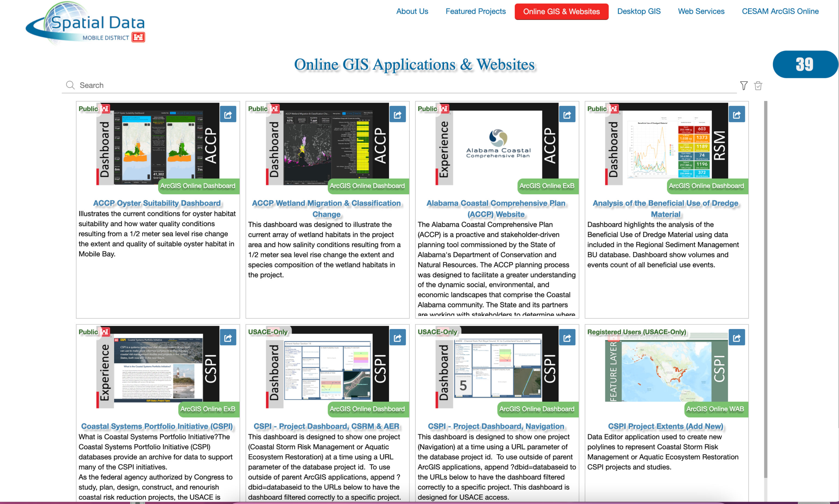Open share icon on Beneficial Use of Dredge card
Viewport: 839px width, 504px height.
point(736,114)
